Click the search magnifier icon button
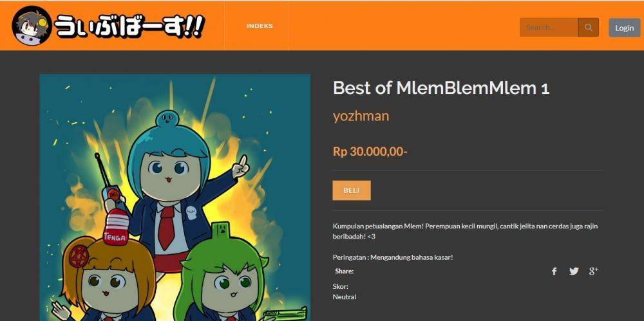 click(588, 28)
